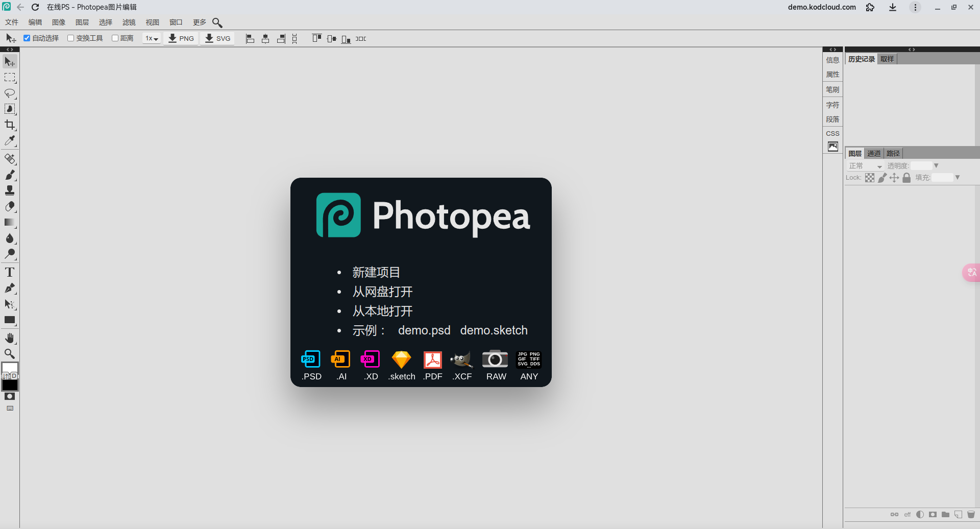980x529 pixels.
Task: Select the Move tool in left toolbar
Action: coord(10,62)
